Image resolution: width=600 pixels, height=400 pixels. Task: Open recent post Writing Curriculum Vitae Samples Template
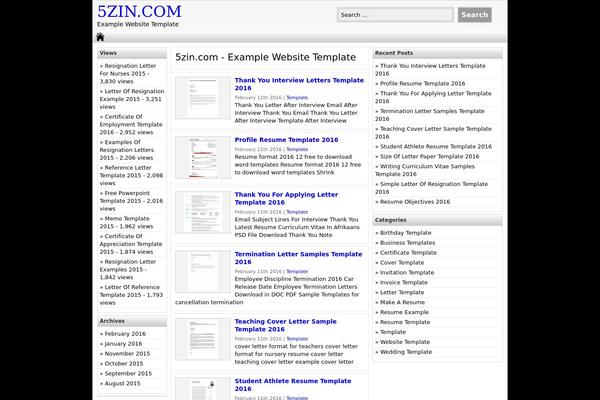[x=425, y=170]
